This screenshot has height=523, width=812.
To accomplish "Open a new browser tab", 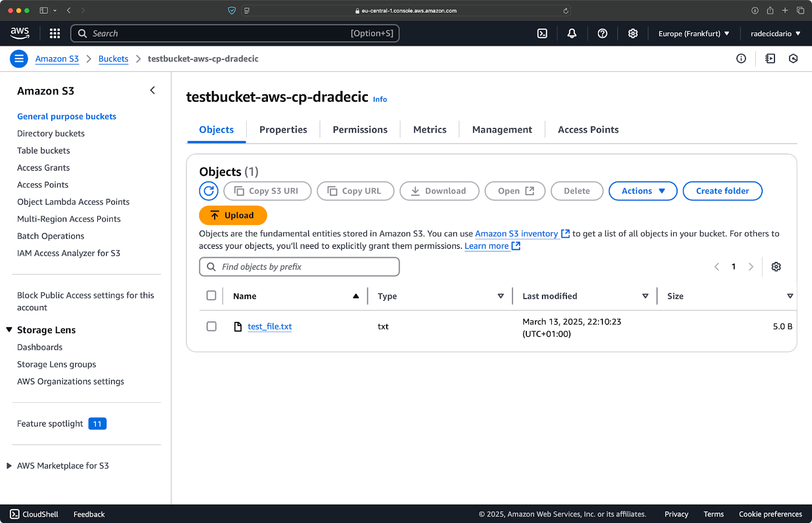I will [x=785, y=10].
